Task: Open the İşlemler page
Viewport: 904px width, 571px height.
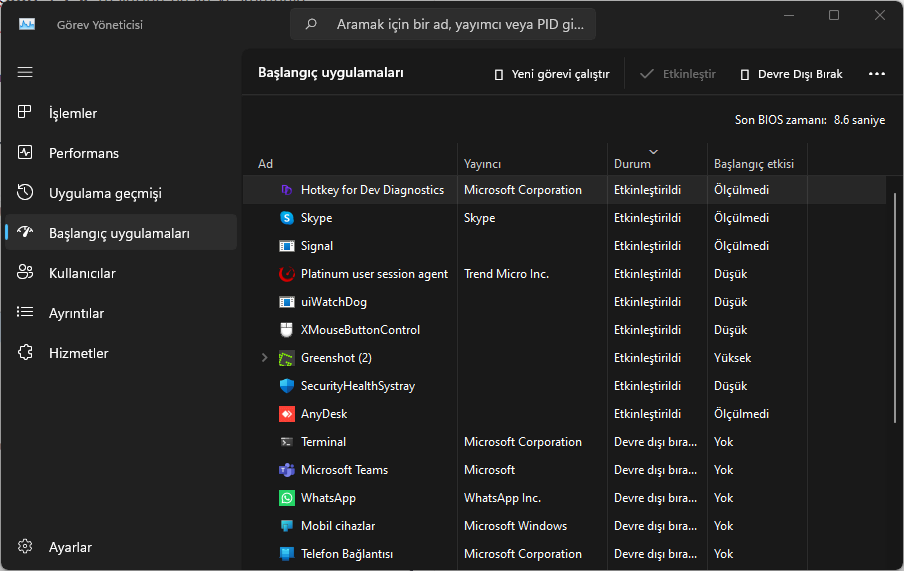Action: [73, 113]
